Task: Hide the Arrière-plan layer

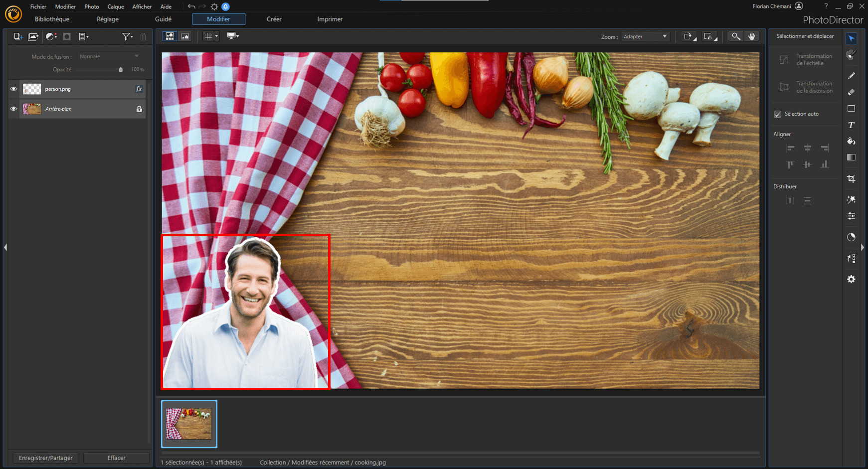Action: 13,109
